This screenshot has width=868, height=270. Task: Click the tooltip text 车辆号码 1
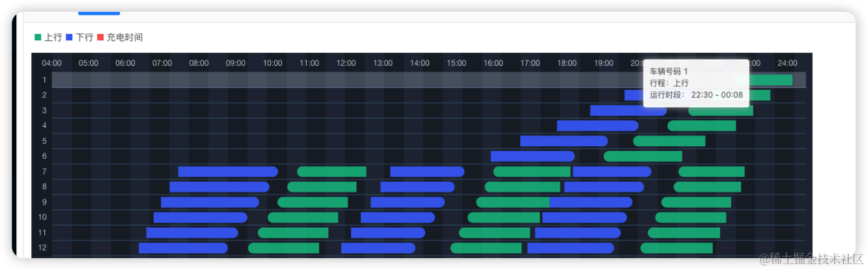click(x=669, y=71)
